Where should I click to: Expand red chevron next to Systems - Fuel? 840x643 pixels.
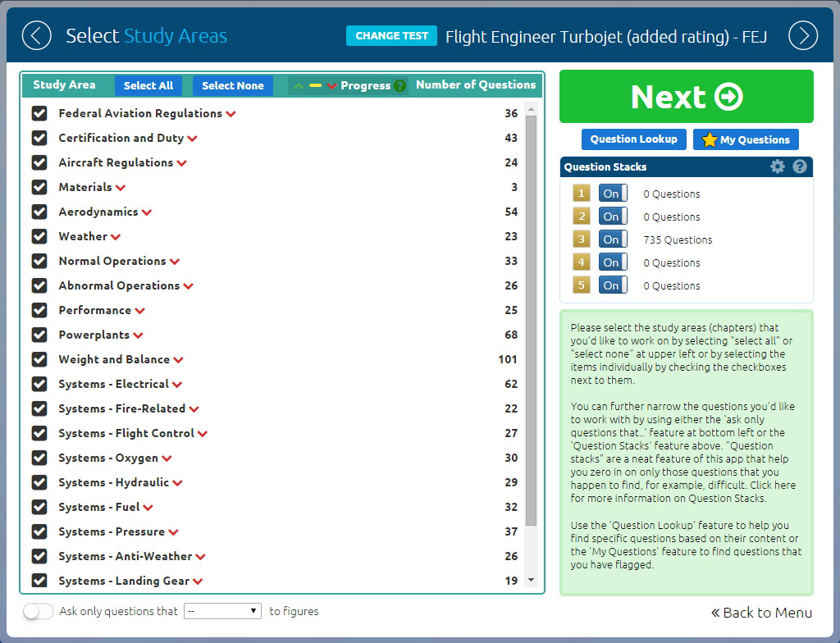tap(148, 508)
